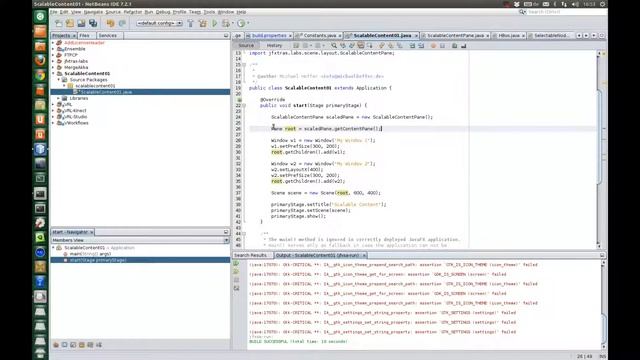This screenshot has height=360, width=640.
Task: Click the Build Project hammer icon
Action: point(191,23)
